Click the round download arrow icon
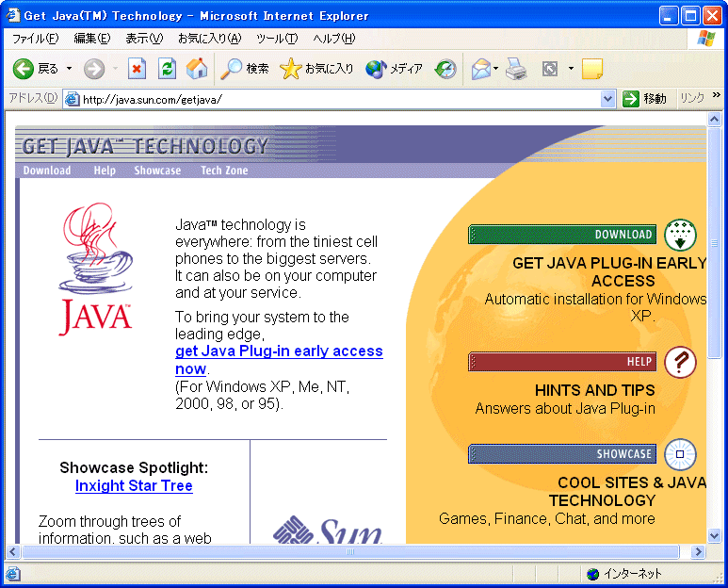The image size is (728, 588). tap(680, 236)
